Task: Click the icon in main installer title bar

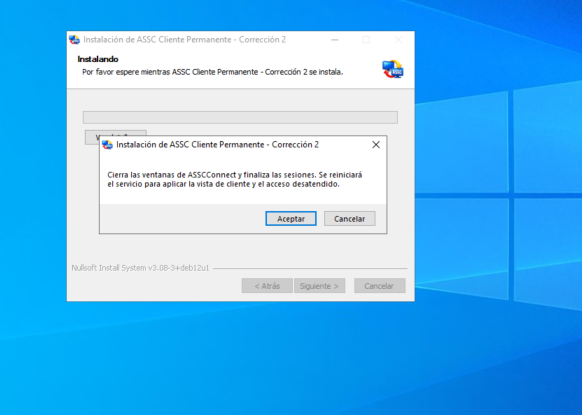Action: 75,40
